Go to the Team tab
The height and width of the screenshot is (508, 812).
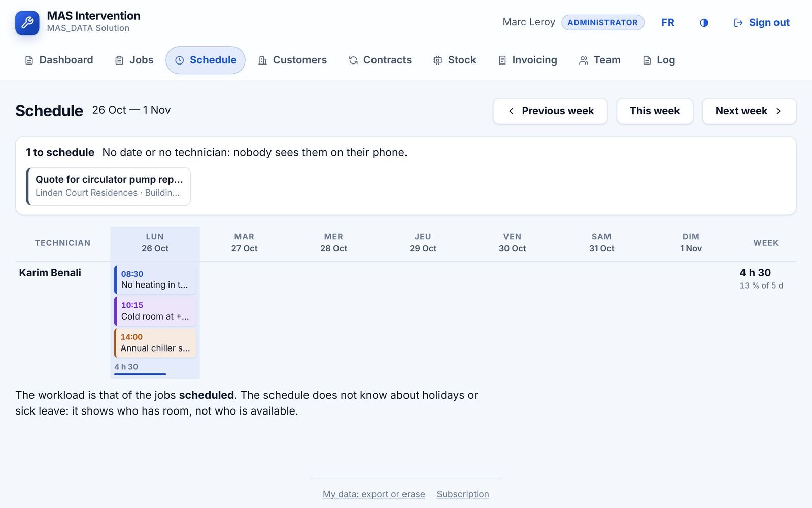coord(600,60)
